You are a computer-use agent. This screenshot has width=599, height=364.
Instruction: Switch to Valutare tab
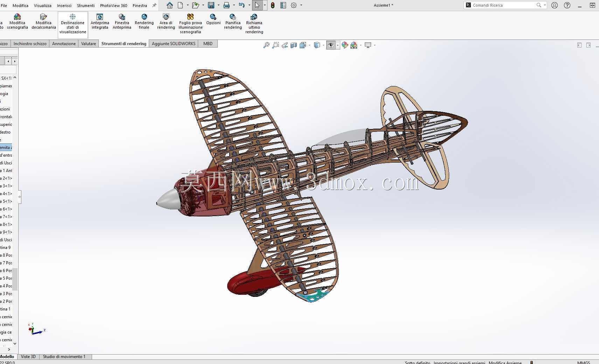coord(89,44)
